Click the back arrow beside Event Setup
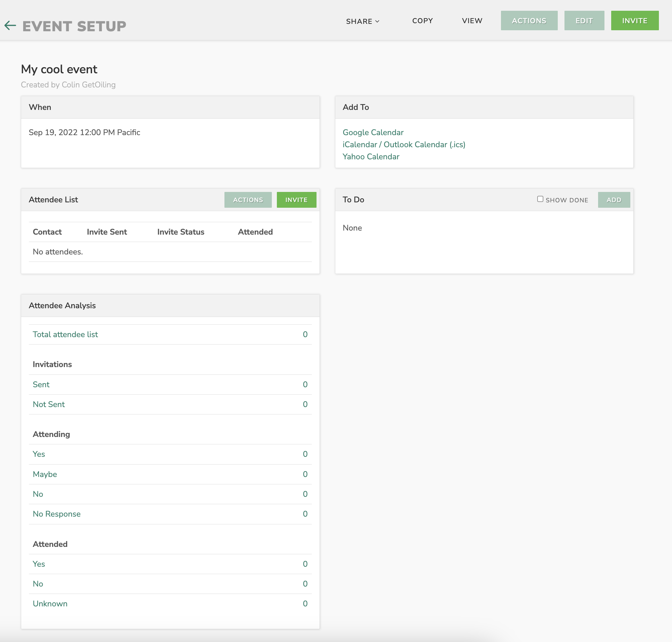The height and width of the screenshot is (642, 672). [x=10, y=25]
